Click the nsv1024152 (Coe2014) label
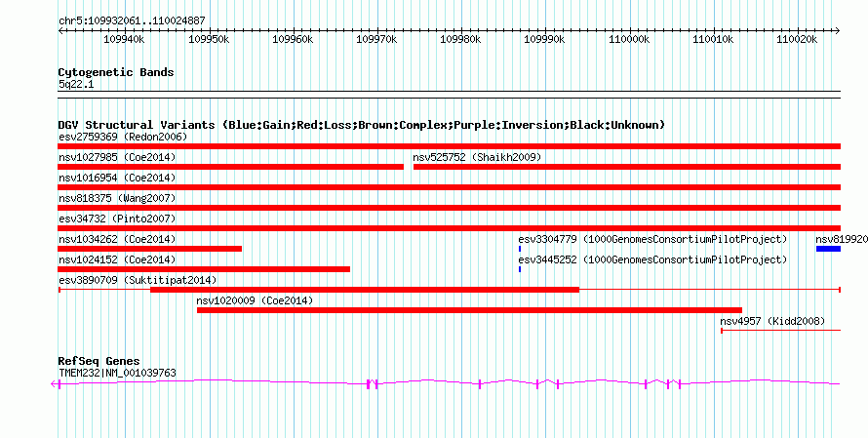Image resolution: width=868 pixels, height=438 pixels. tap(117, 259)
